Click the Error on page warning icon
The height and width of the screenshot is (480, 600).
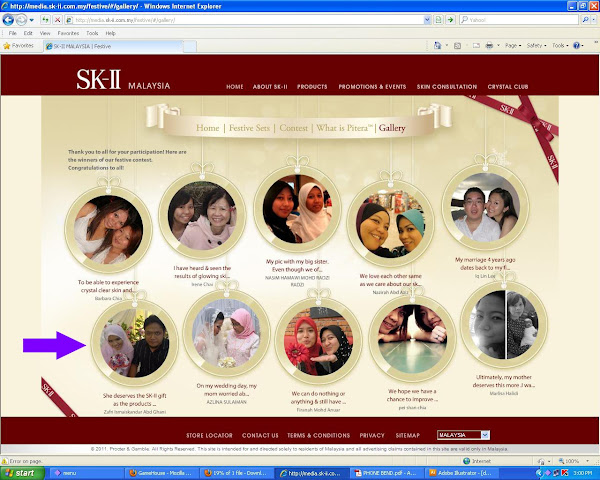point(5,461)
